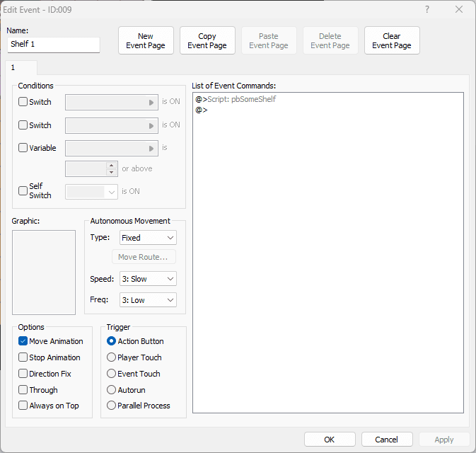
Task: Click the Clear Event Page button
Action: [392, 40]
